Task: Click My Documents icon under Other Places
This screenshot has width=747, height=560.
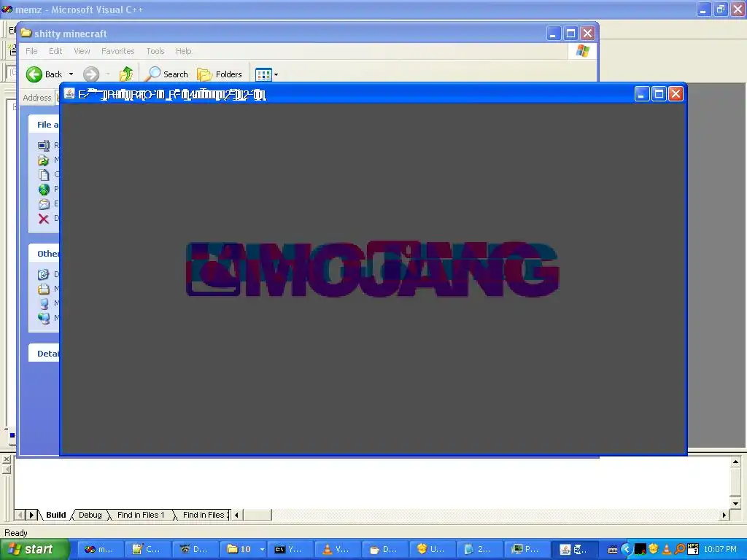Action: pyautogui.click(x=43, y=289)
